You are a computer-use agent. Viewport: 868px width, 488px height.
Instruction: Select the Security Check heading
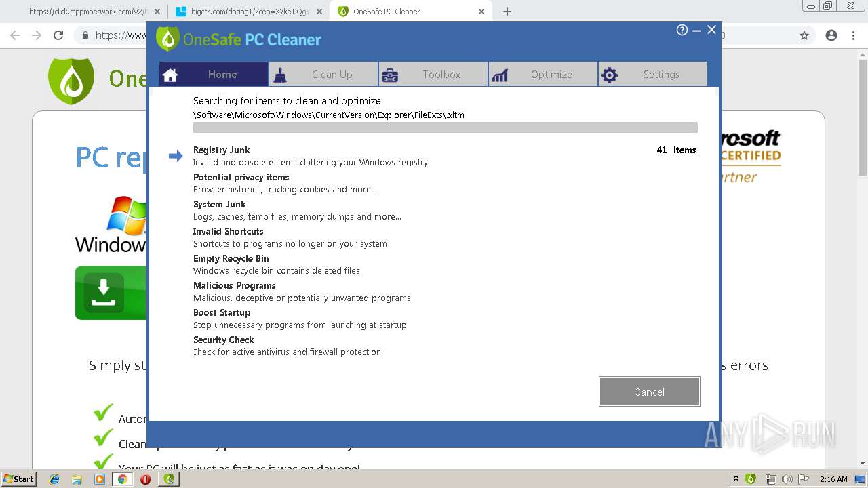223,340
